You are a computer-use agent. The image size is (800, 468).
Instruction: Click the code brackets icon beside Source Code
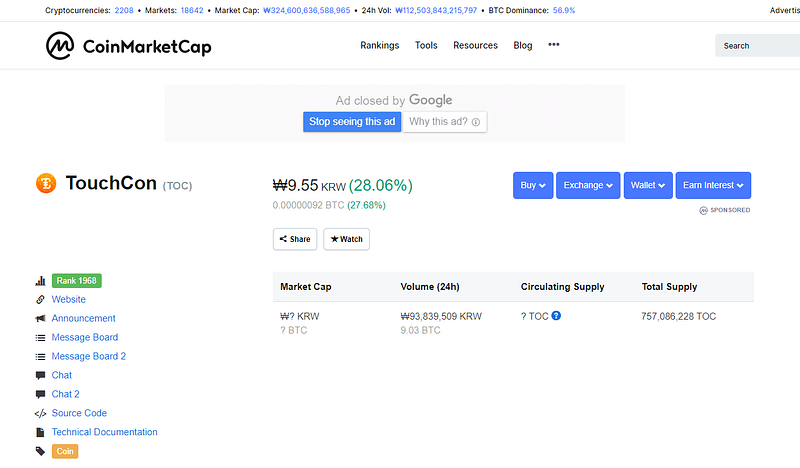point(40,413)
